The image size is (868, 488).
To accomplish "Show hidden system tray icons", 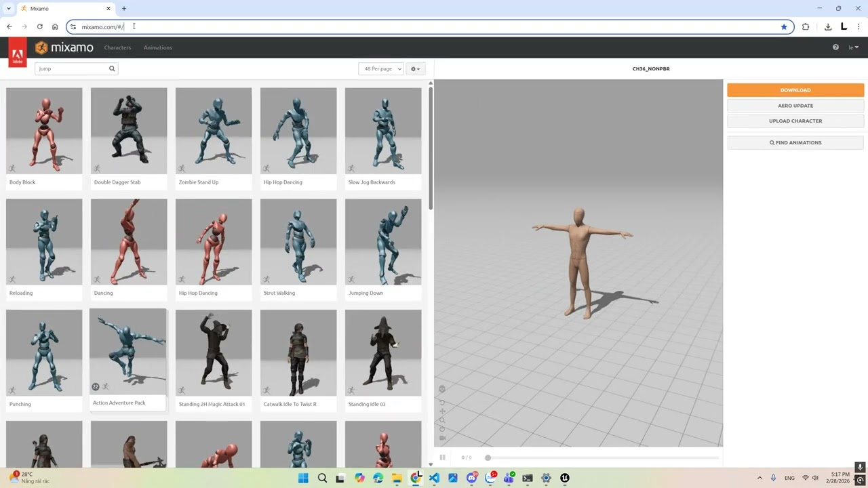I will (759, 478).
